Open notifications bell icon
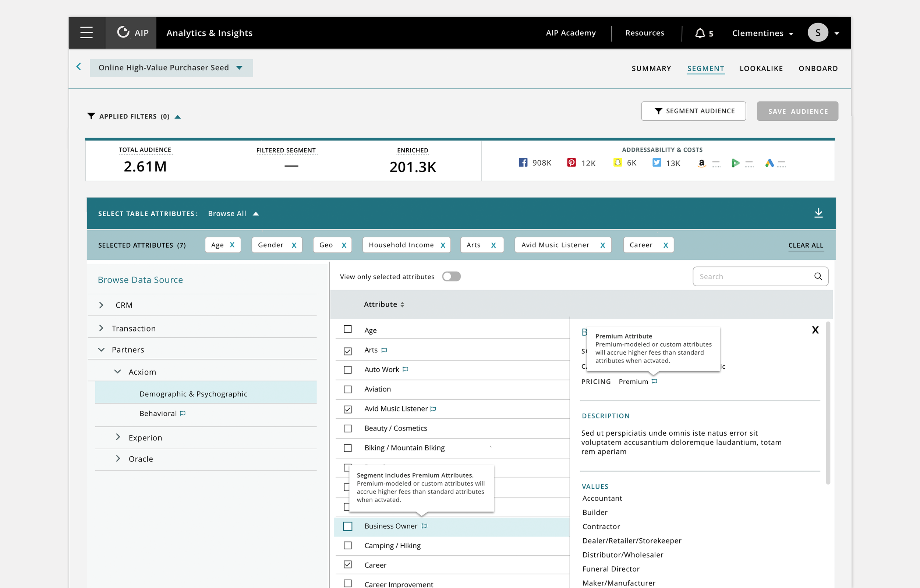Image resolution: width=920 pixels, height=588 pixels. [x=700, y=33]
